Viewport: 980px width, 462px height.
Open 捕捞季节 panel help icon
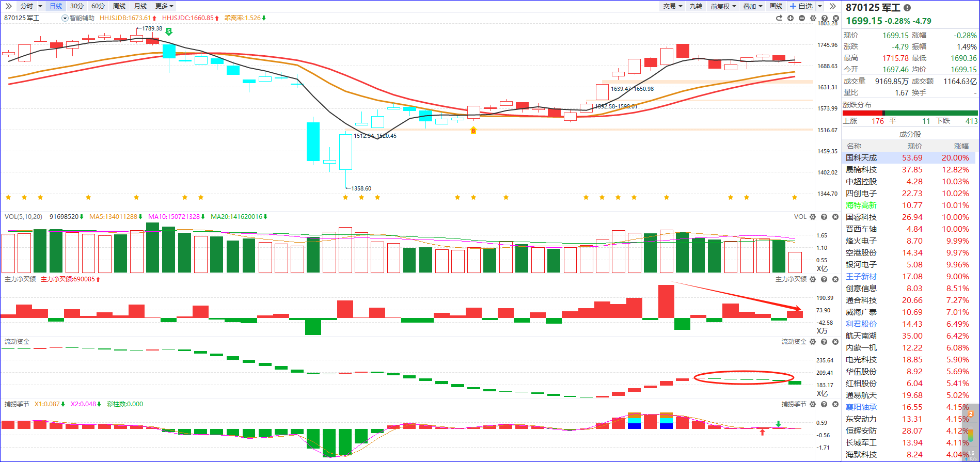click(824, 404)
